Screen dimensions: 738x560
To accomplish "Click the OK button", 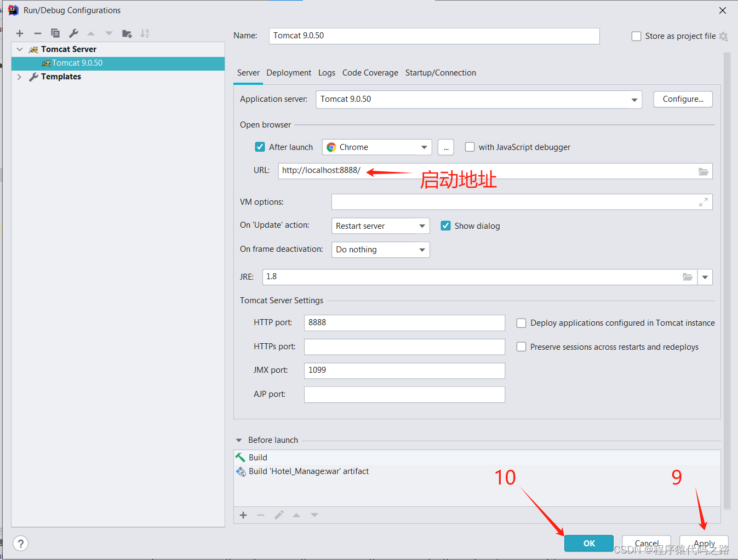I will click(589, 543).
